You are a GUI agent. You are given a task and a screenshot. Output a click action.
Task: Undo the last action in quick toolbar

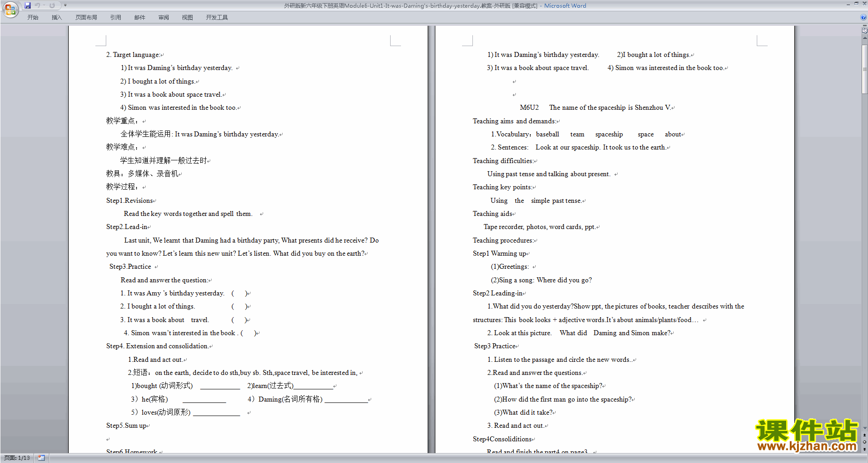38,5
